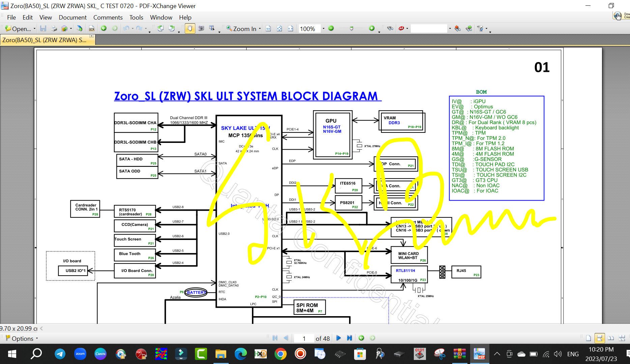
Task: Click the page number field showing 1
Action: tap(304, 338)
